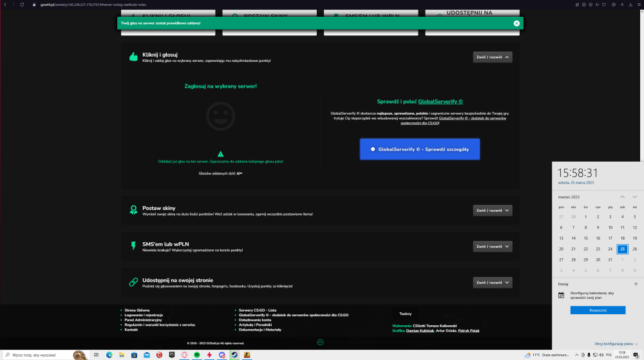
Task: Reload the page with the refresh icon
Action: pos(22,5)
